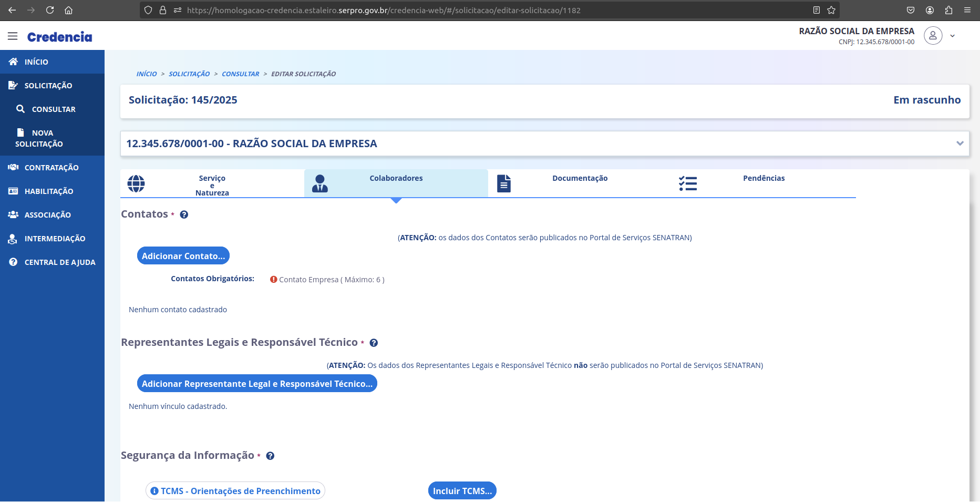Screen dimensions: 980x502
Task: Expand the company details panel chevron
Action: pyautogui.click(x=960, y=144)
